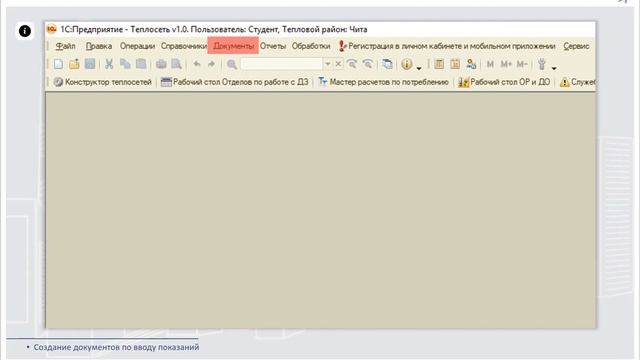This screenshot has width=640, height=360.
Task: Click the Print icon
Action: [161, 64]
